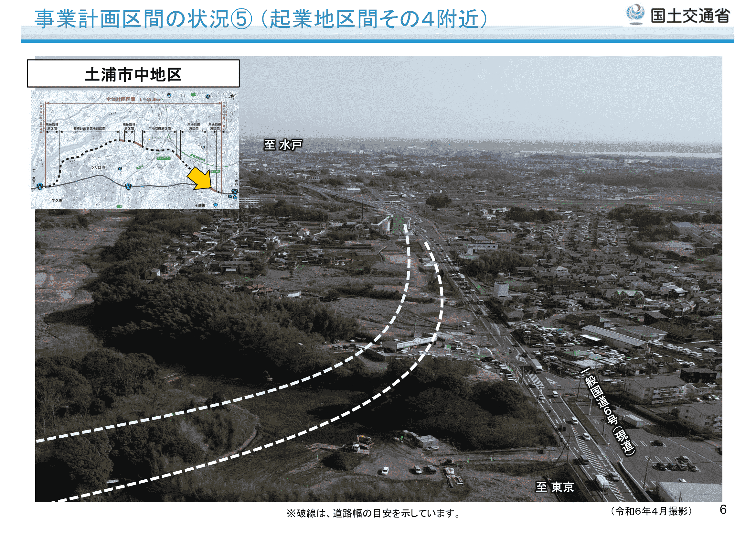Viewport: 756px width, 535px height.
Task: Click the route shield beside 土浦市 label
Action: coord(215,205)
